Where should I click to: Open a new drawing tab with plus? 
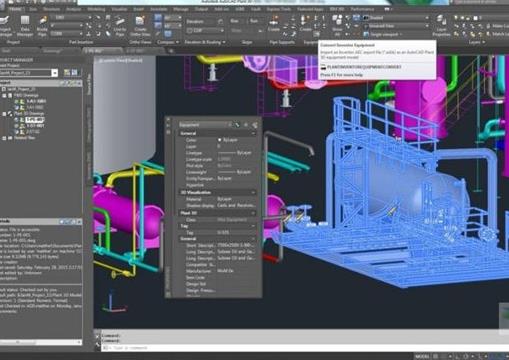pyautogui.click(x=171, y=51)
